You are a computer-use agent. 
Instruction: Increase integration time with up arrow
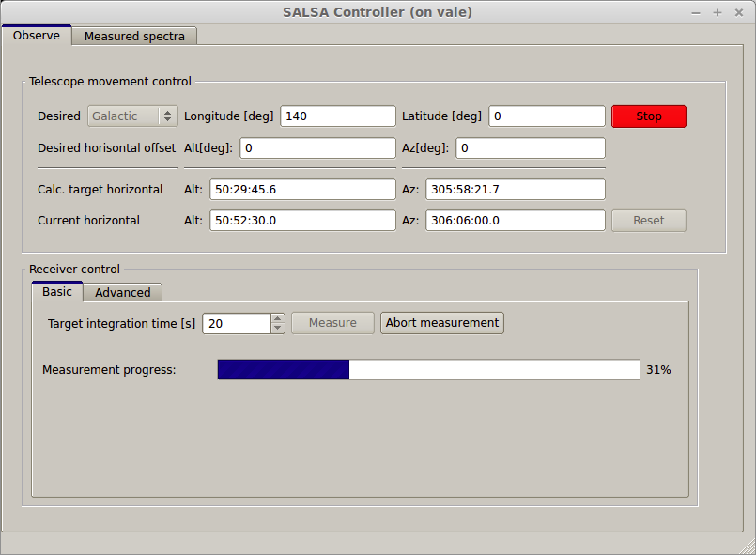pyautogui.click(x=278, y=318)
